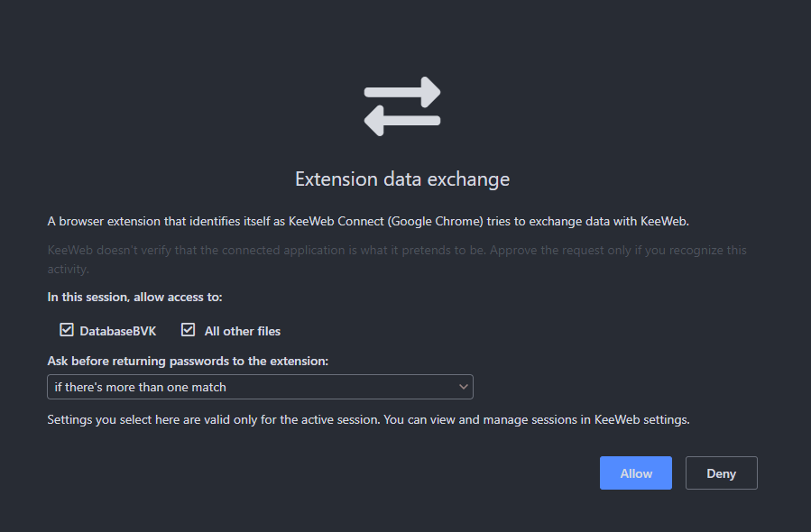Deny the extension data exchange request
Image resolution: width=811 pixels, height=532 pixels.
(721, 472)
